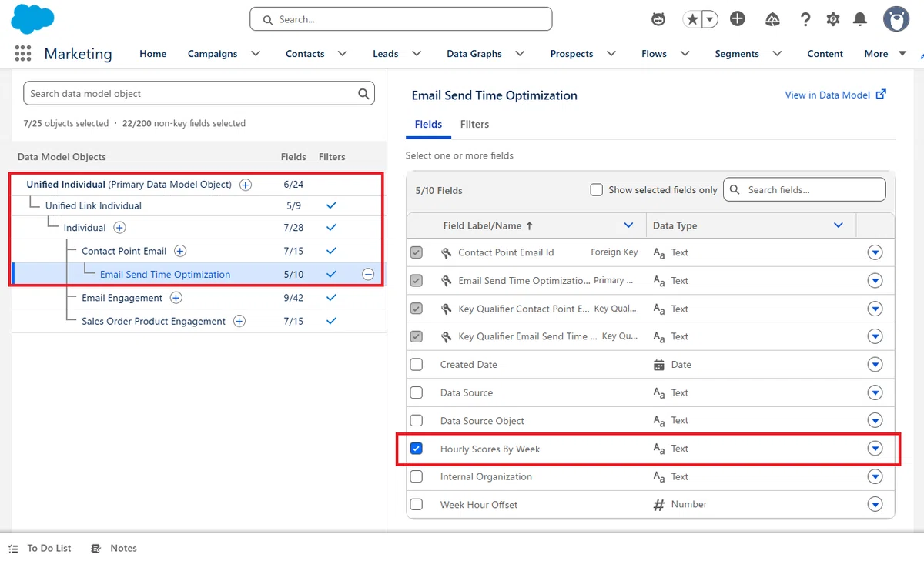Click the global Search box
The height and width of the screenshot is (561, 924).
tap(401, 19)
